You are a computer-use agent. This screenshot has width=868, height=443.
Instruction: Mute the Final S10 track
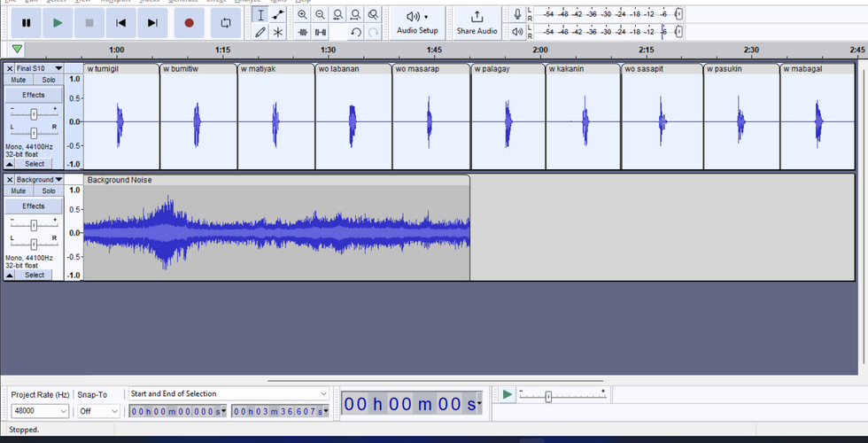pyautogui.click(x=19, y=80)
